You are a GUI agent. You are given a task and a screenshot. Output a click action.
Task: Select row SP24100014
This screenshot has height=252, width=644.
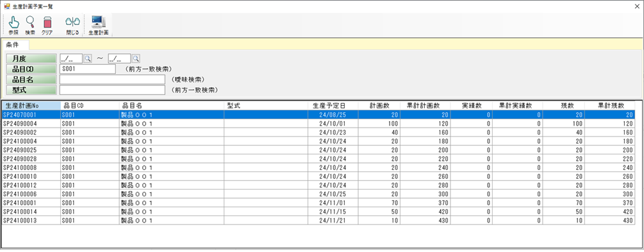click(318, 212)
